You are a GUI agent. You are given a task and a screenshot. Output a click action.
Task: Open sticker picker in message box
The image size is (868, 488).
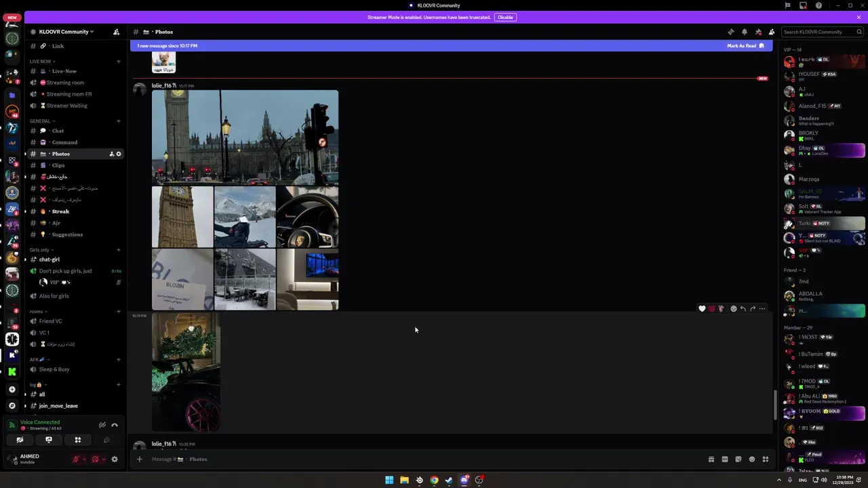(x=738, y=459)
